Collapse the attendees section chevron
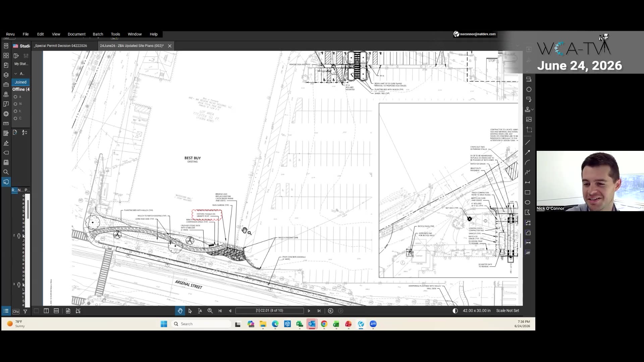This screenshot has height=362, width=644. [x=15, y=74]
